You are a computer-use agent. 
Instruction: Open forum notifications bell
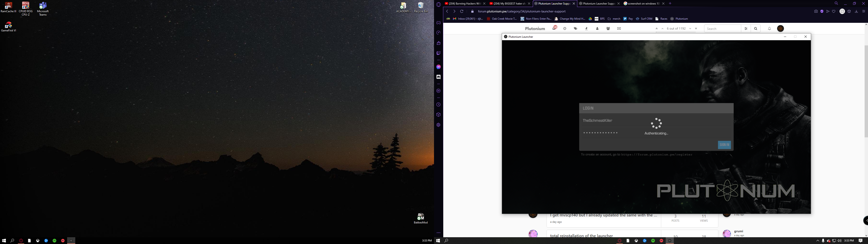(x=769, y=29)
